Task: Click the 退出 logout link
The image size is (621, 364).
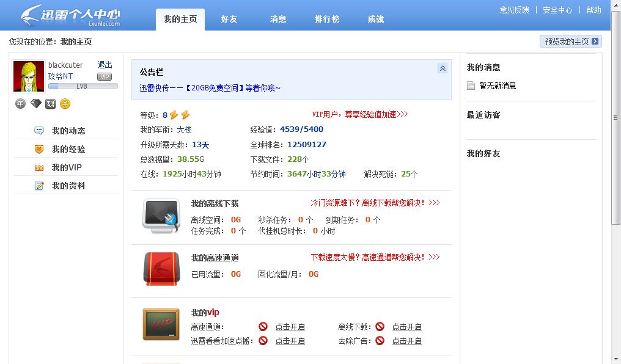Action: click(105, 65)
